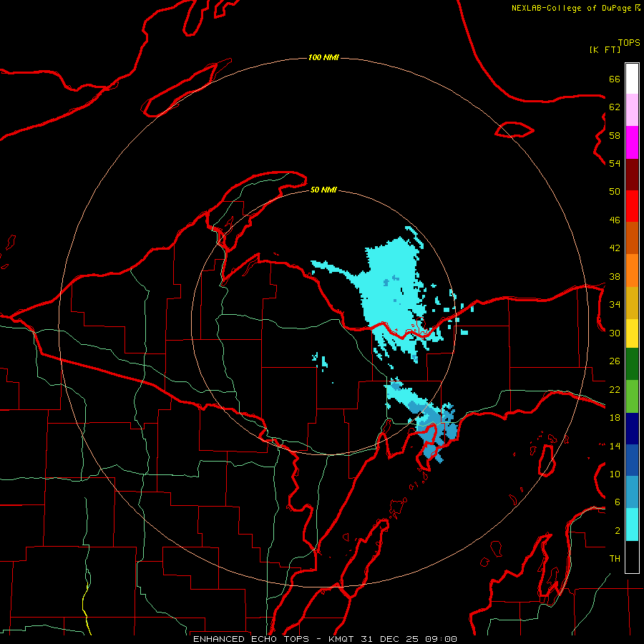The width and height of the screenshot is (644, 644).
Task: Click the "18" legend value
Action: point(615,418)
